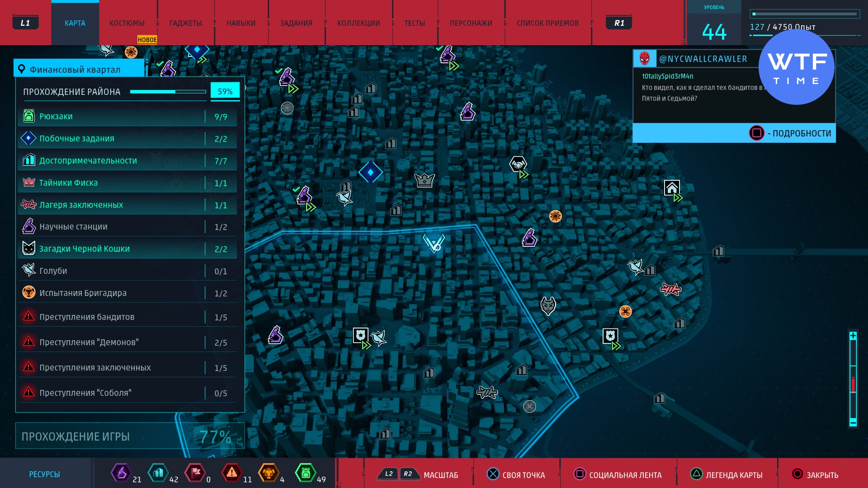The height and width of the screenshot is (488, 868).
Task: Select the house safehouse marker
Action: point(671,188)
